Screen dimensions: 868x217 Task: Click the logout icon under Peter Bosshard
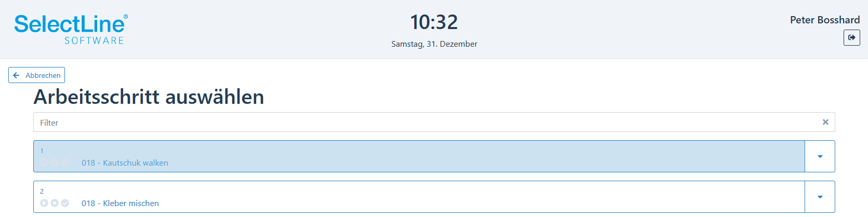[x=851, y=37]
